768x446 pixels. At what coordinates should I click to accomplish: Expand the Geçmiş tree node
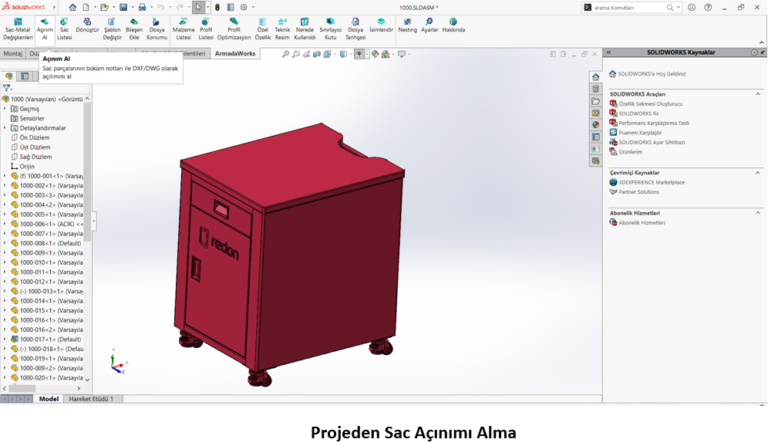(5, 109)
